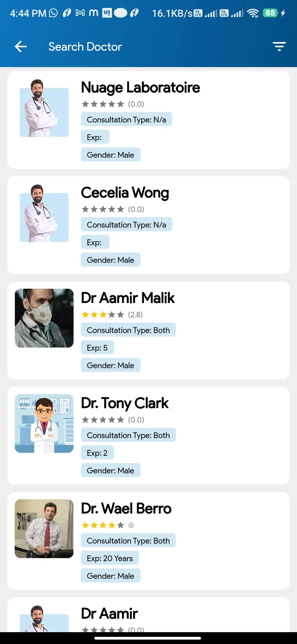Select the Gender: Male chip on Cecelia Wong
This screenshot has width=297, height=644.
(x=111, y=260)
